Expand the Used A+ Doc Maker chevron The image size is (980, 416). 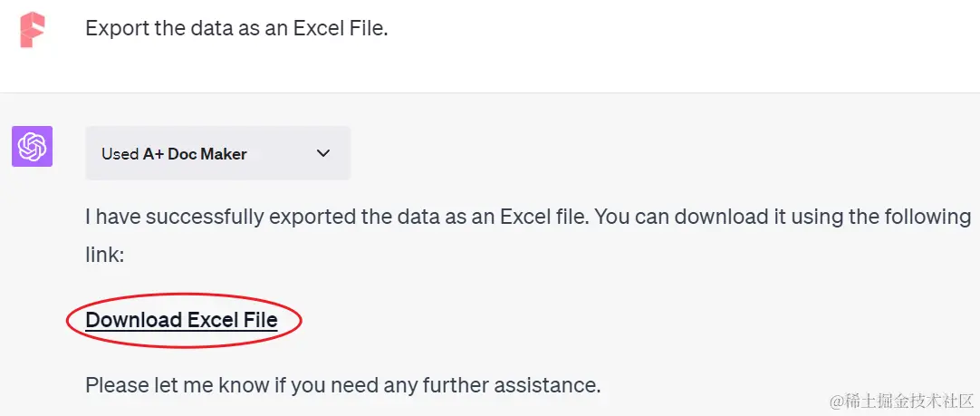[x=323, y=153]
